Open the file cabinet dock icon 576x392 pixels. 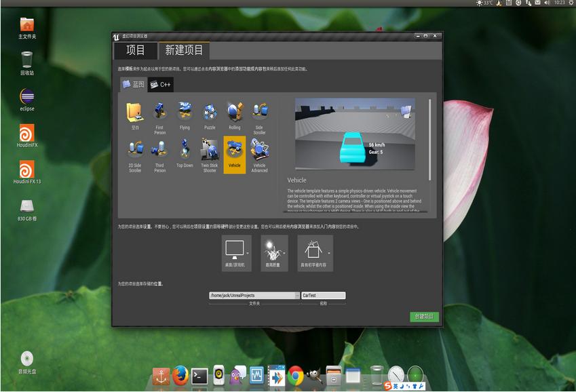tap(334, 376)
